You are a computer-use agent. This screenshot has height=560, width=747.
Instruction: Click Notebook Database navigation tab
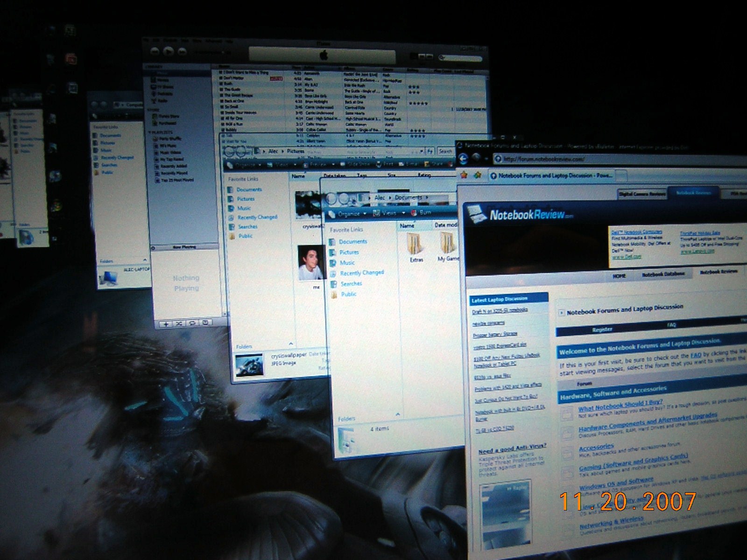[x=663, y=274]
